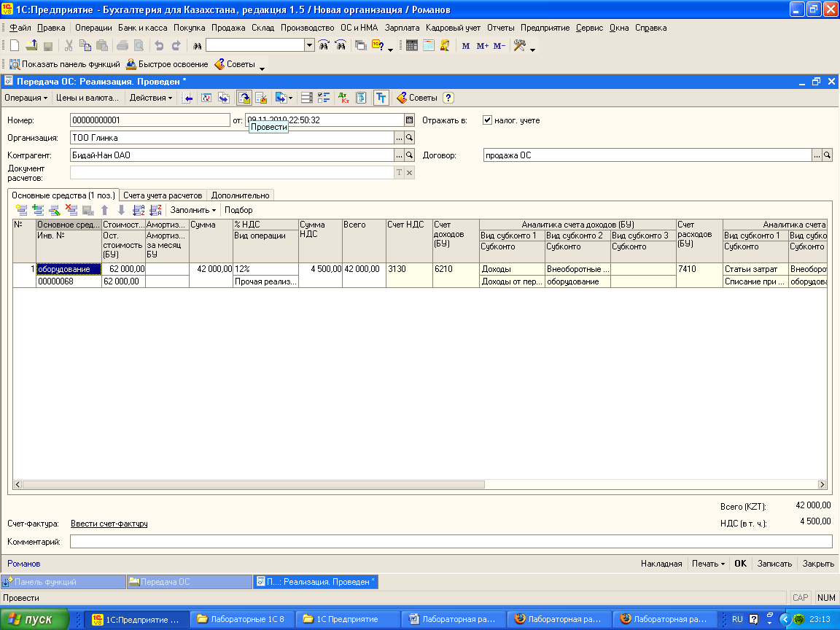Click ellipsis selector for Контрагент field
The width and height of the screenshot is (840, 630).
(399, 155)
